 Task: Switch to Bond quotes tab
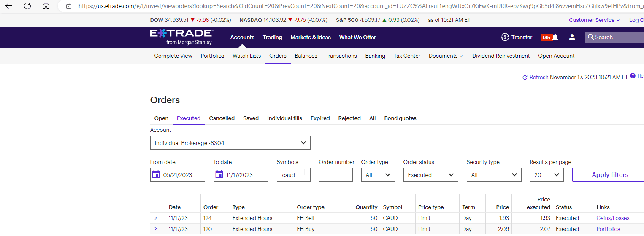(x=400, y=118)
